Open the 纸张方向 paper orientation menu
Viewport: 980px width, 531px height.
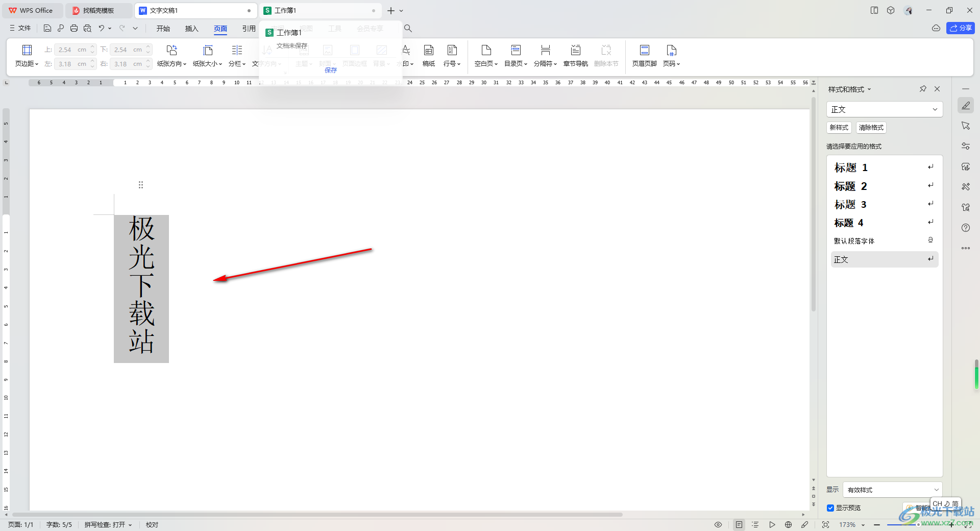[171, 56]
